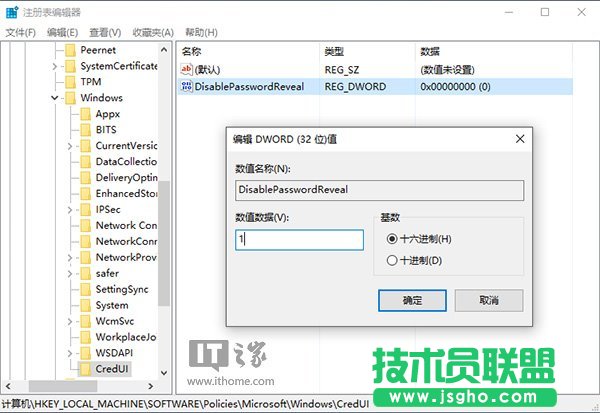Click the value name (数值名称) field

[379, 190]
